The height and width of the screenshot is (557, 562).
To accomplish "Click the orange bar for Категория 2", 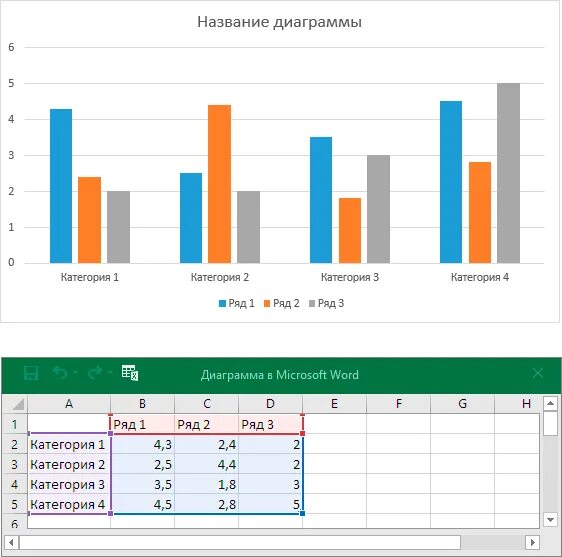I will pyautogui.click(x=219, y=184).
